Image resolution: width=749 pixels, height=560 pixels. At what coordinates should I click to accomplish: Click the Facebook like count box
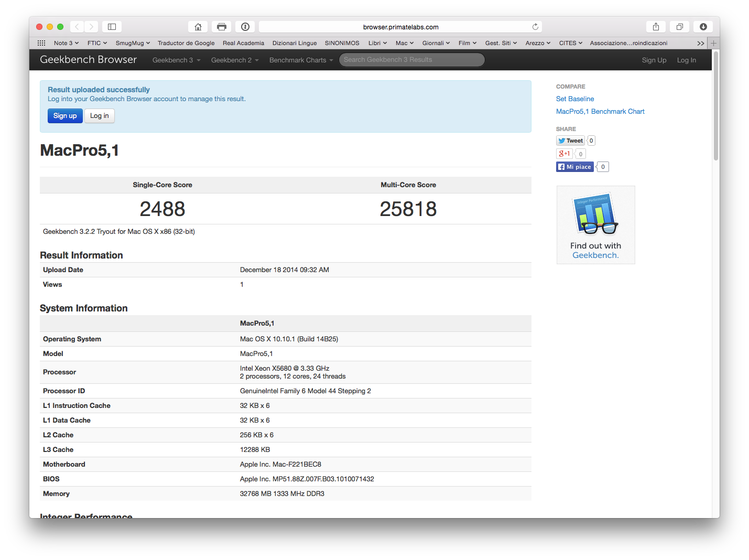coord(603,167)
